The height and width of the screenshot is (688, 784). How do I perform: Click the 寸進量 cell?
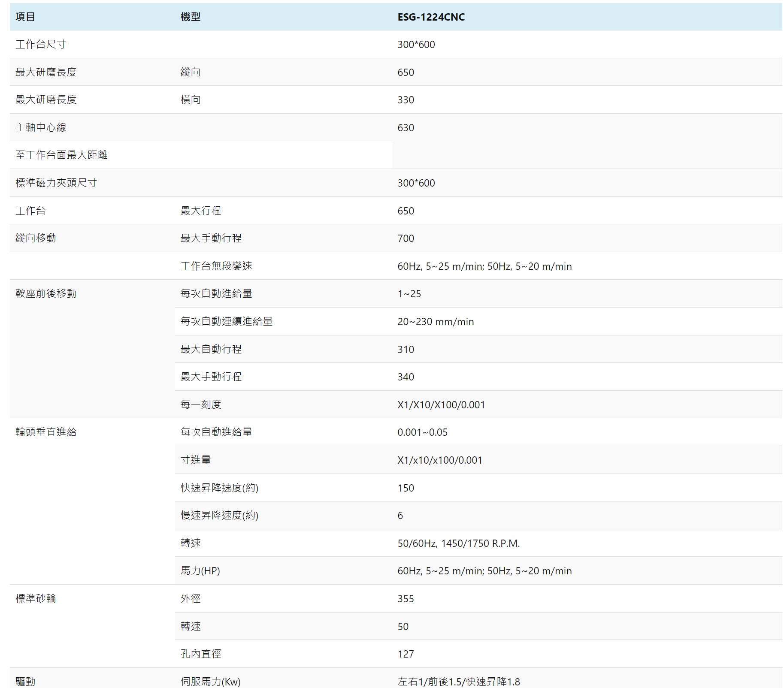click(x=196, y=460)
